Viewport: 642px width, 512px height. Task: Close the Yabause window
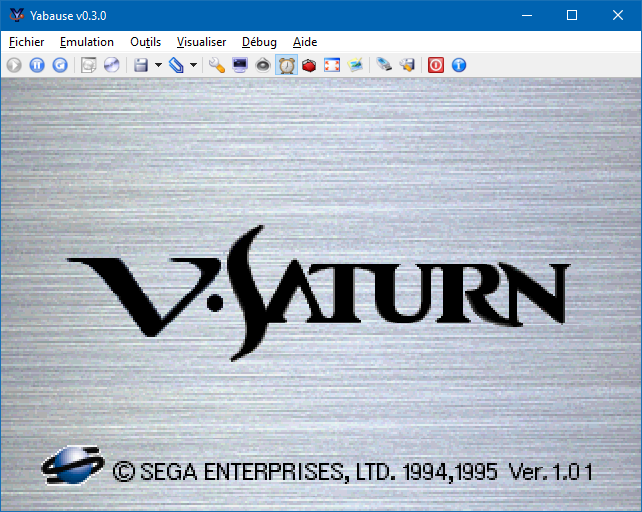point(618,16)
